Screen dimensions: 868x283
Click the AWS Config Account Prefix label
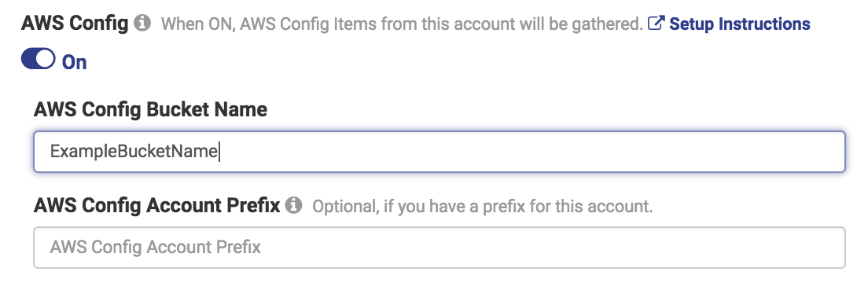click(x=156, y=205)
